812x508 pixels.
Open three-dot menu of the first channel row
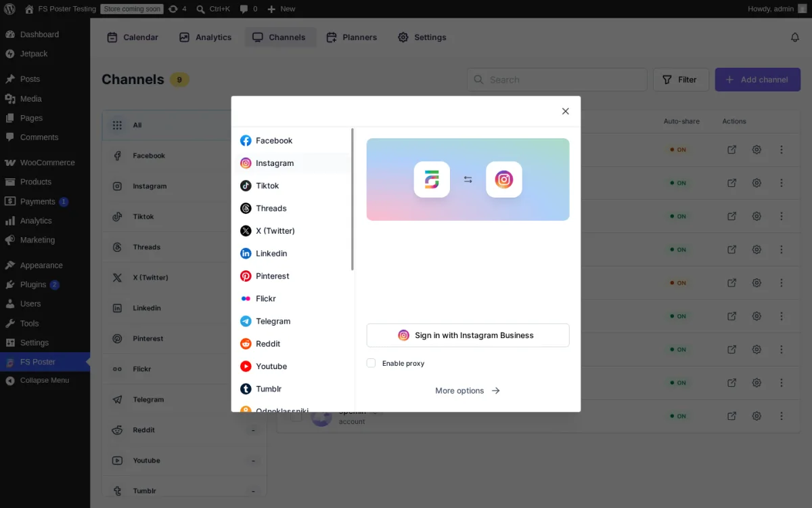coord(782,150)
